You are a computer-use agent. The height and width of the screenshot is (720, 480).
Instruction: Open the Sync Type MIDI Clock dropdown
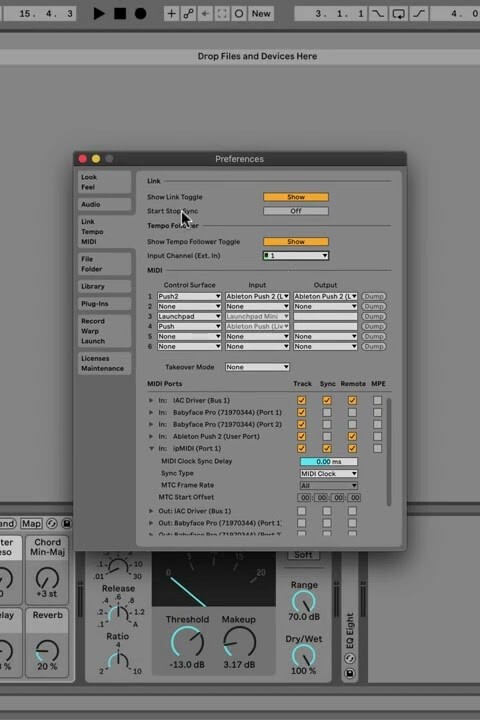328,473
